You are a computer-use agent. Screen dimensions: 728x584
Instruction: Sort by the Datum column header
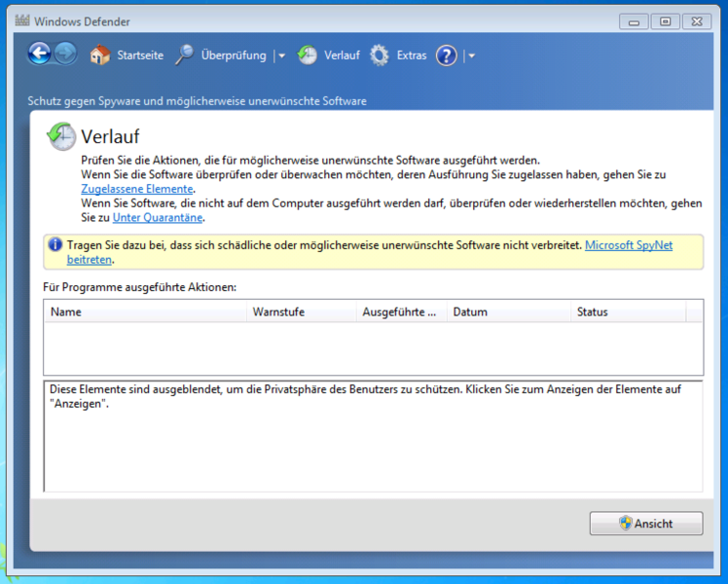tap(508, 311)
